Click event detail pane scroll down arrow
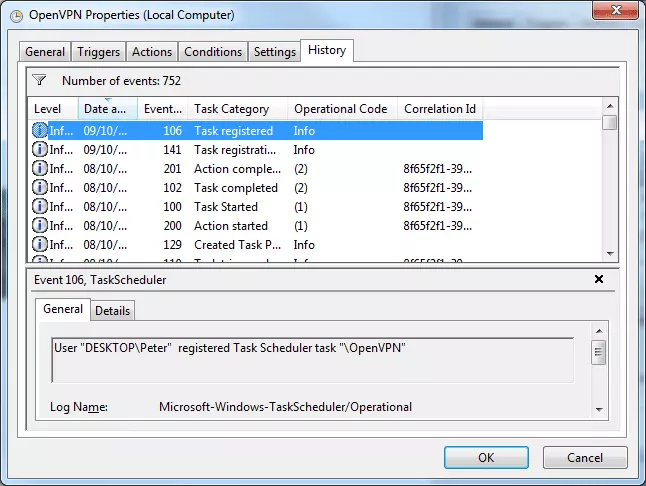 (x=599, y=409)
